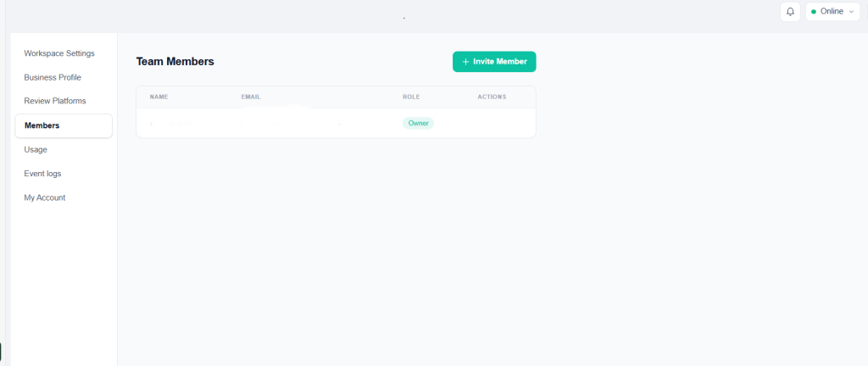
Task: Click the plus icon on Invite Member
Action: point(465,61)
